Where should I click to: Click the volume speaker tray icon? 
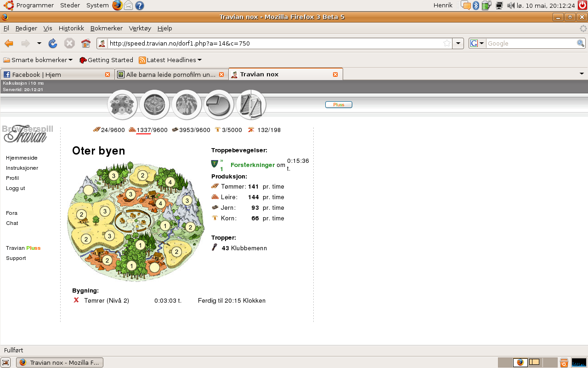pyautogui.click(x=511, y=6)
